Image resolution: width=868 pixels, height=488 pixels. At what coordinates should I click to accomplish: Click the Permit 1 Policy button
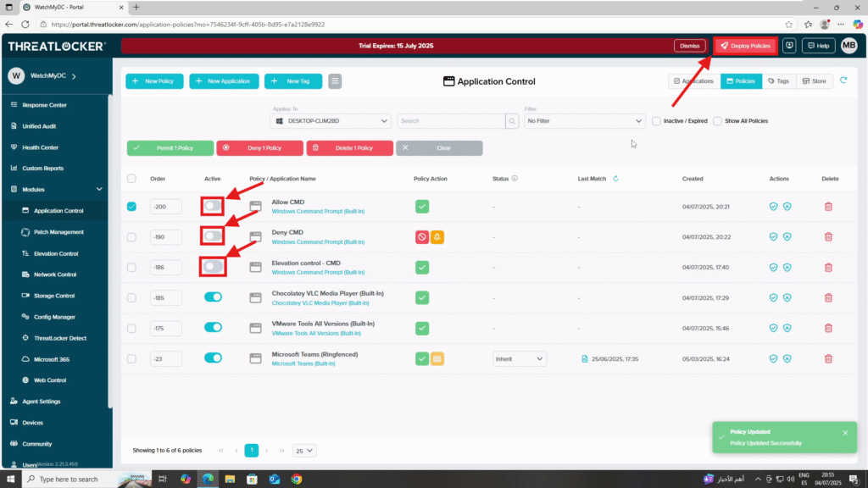(x=170, y=147)
